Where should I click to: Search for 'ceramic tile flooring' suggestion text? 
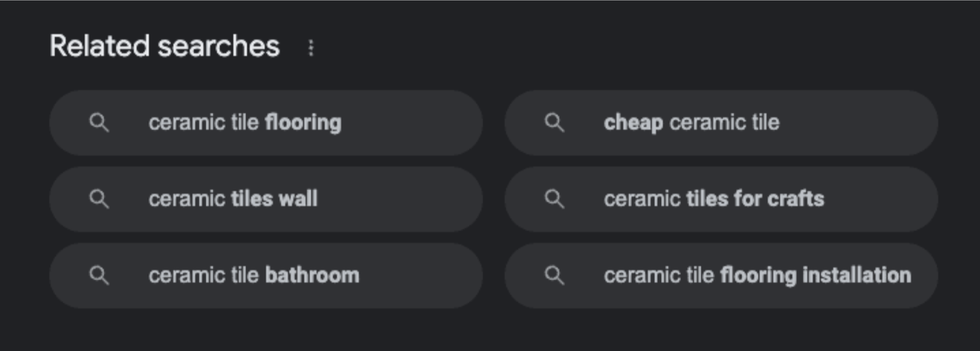point(244,123)
